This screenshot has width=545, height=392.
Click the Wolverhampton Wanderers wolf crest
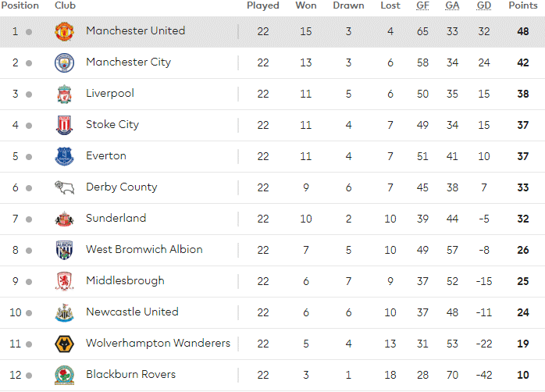tap(64, 344)
